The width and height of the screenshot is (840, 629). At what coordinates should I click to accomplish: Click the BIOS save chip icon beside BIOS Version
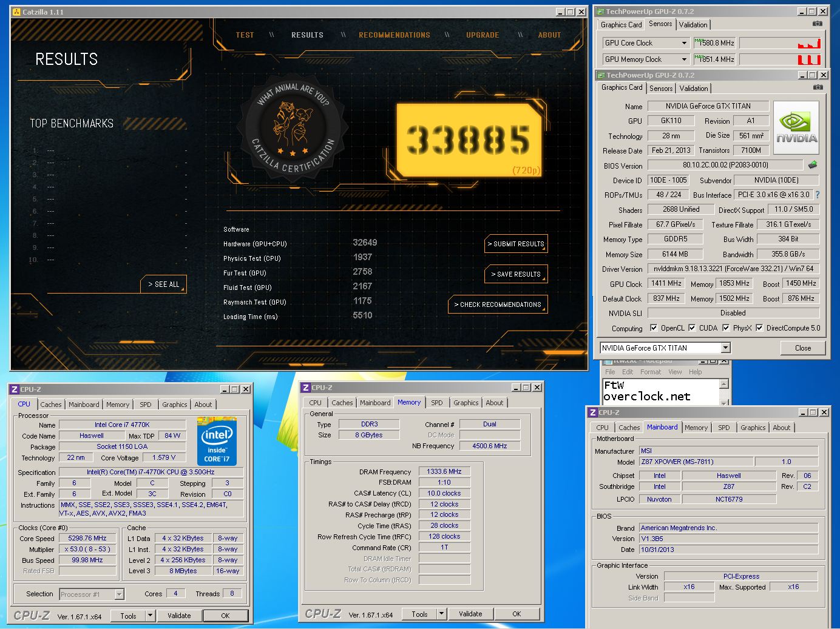pyautogui.click(x=813, y=164)
